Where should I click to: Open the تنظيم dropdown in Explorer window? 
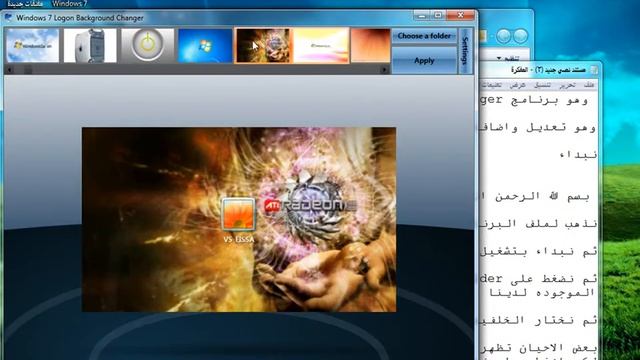click(x=507, y=58)
